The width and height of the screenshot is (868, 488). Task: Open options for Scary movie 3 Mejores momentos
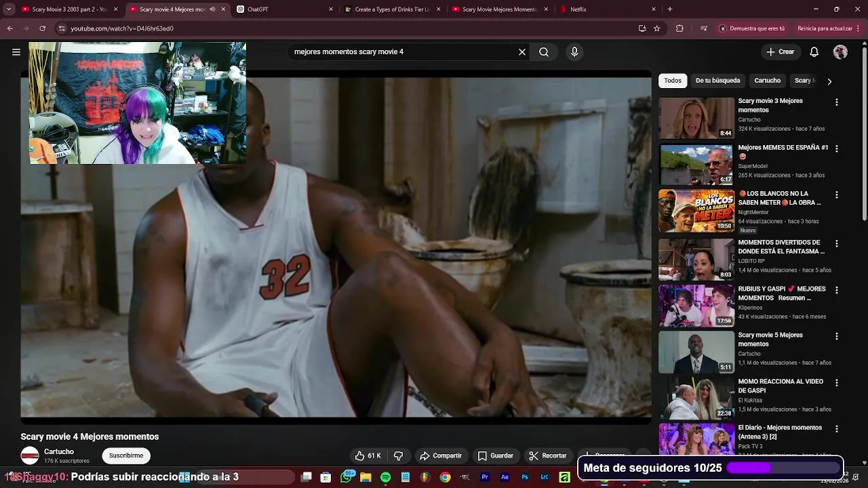(x=836, y=102)
